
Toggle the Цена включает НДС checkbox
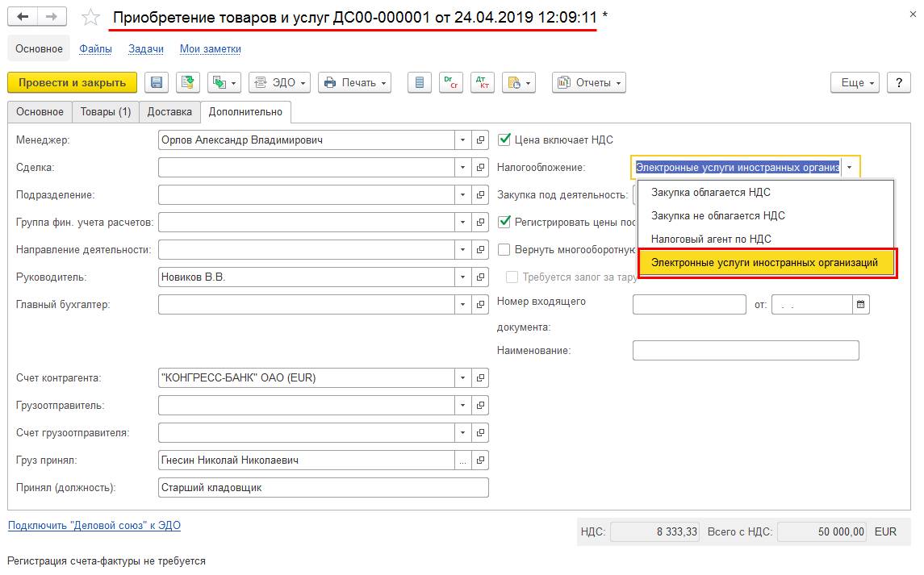click(x=504, y=140)
